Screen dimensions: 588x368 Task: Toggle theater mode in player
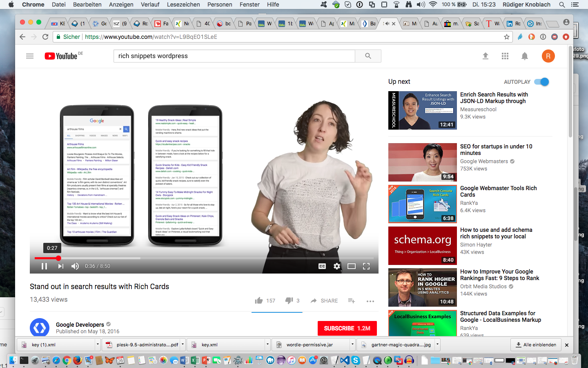click(x=352, y=266)
